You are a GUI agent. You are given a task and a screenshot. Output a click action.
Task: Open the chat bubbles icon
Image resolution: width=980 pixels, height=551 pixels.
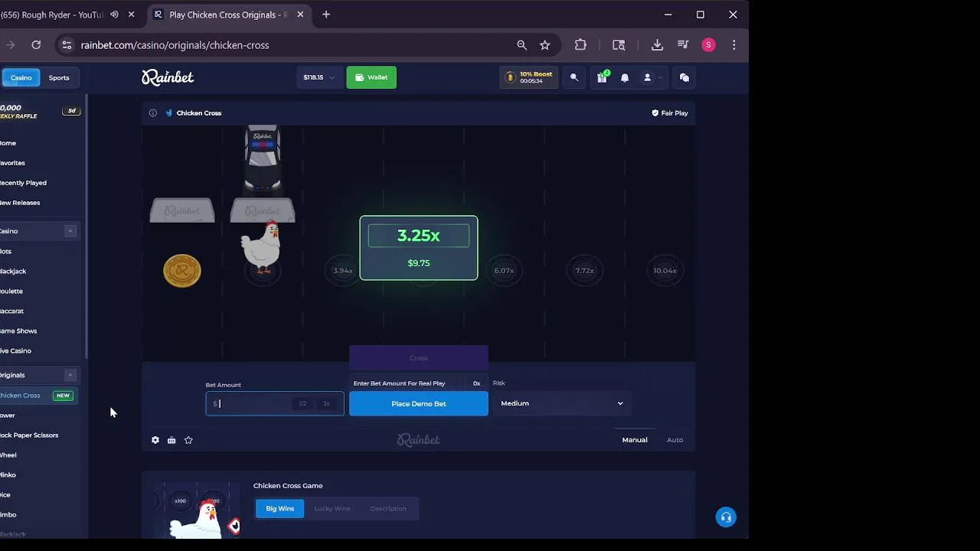[x=684, y=77]
